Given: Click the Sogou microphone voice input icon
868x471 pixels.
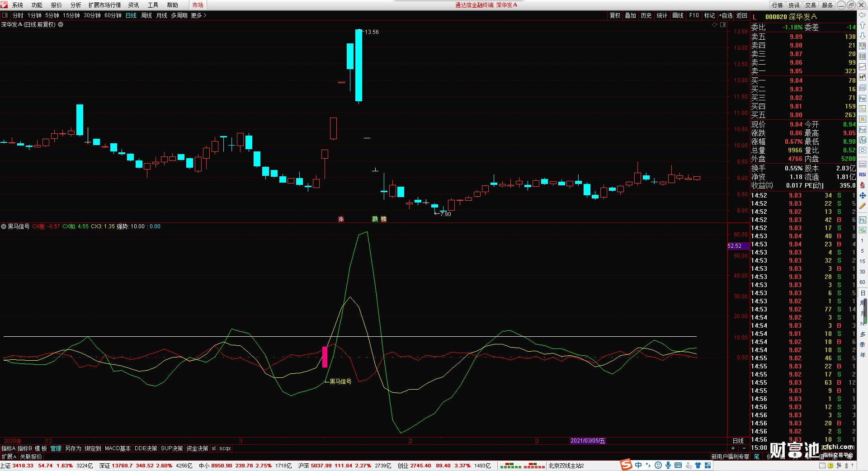Looking at the screenshot, I should tap(668, 465).
